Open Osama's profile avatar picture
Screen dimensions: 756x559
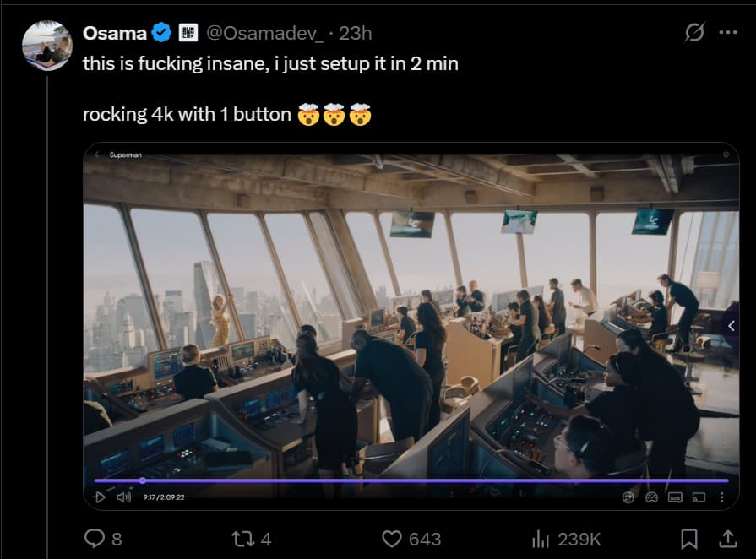pyautogui.click(x=46, y=46)
